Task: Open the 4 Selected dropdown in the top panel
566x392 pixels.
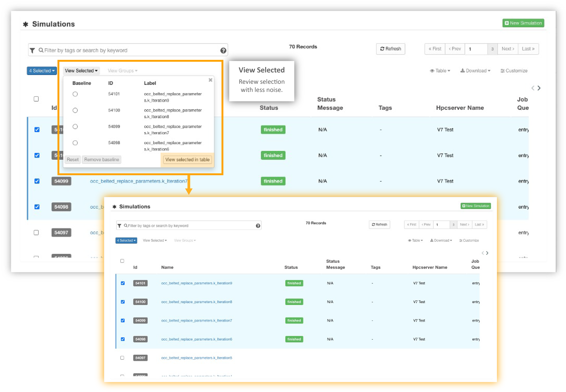Action: click(42, 71)
